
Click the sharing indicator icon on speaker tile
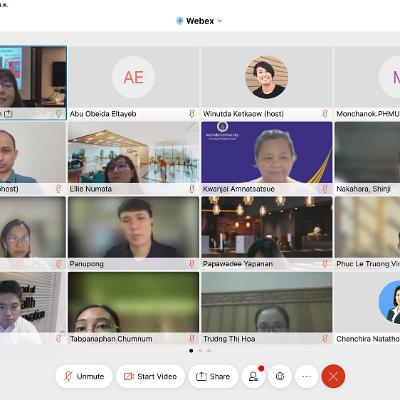[8, 114]
